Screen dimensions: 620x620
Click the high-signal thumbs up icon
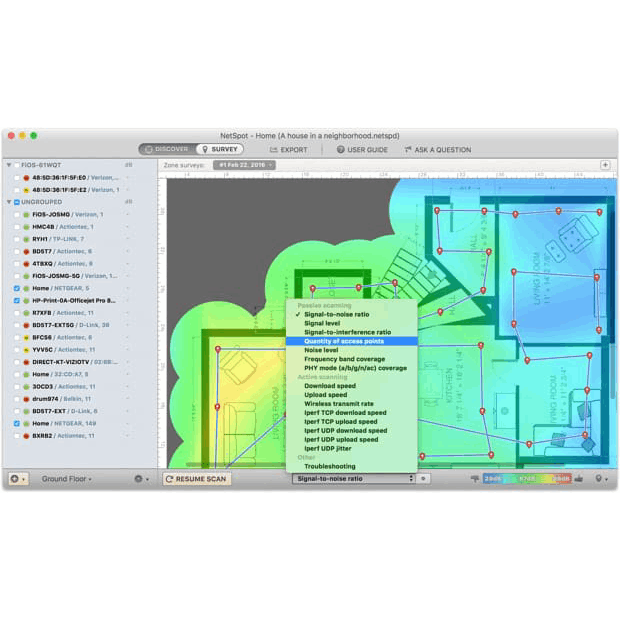pos(578,479)
